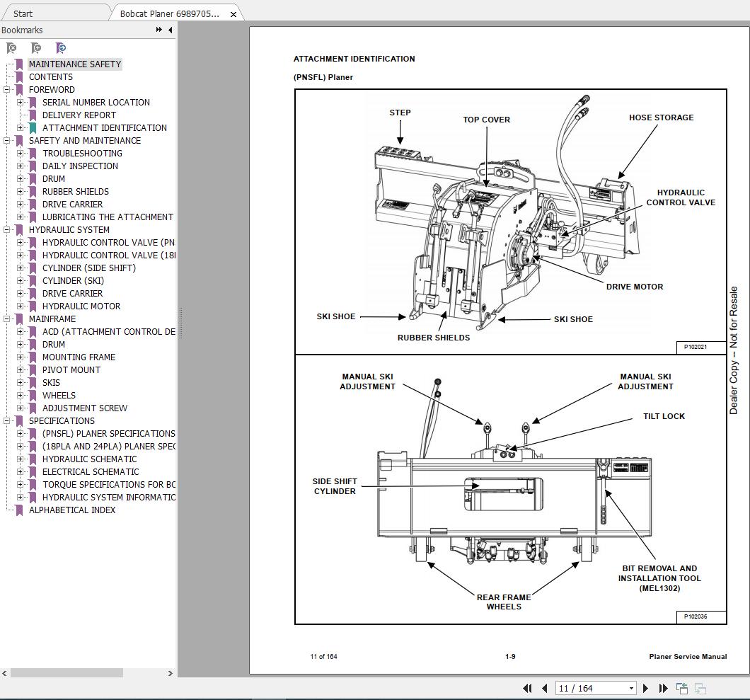Screen dimensions: 750x700
Task: Select the Bobcat Planer document tab
Action: 170,13
